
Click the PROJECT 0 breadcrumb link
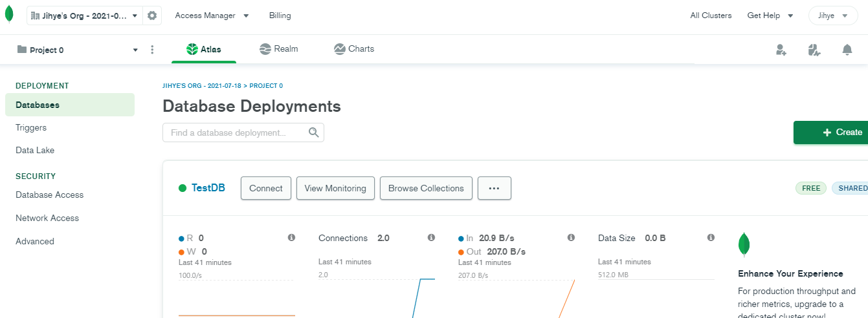click(x=266, y=86)
